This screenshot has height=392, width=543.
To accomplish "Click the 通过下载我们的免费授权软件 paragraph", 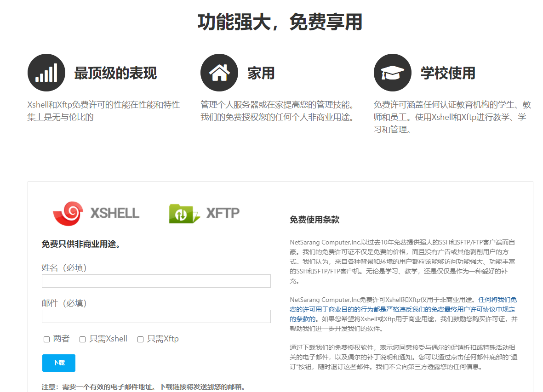I will (x=403, y=357).
